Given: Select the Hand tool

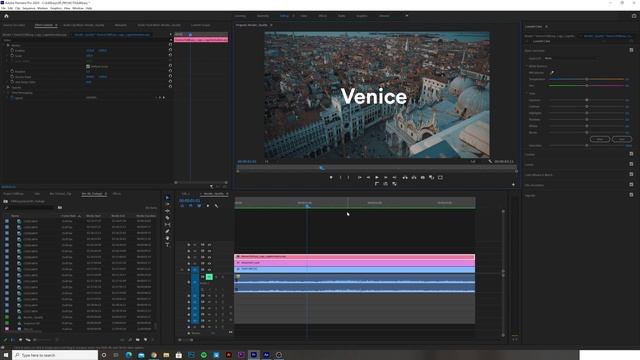Looking at the screenshot, I should (167, 238).
